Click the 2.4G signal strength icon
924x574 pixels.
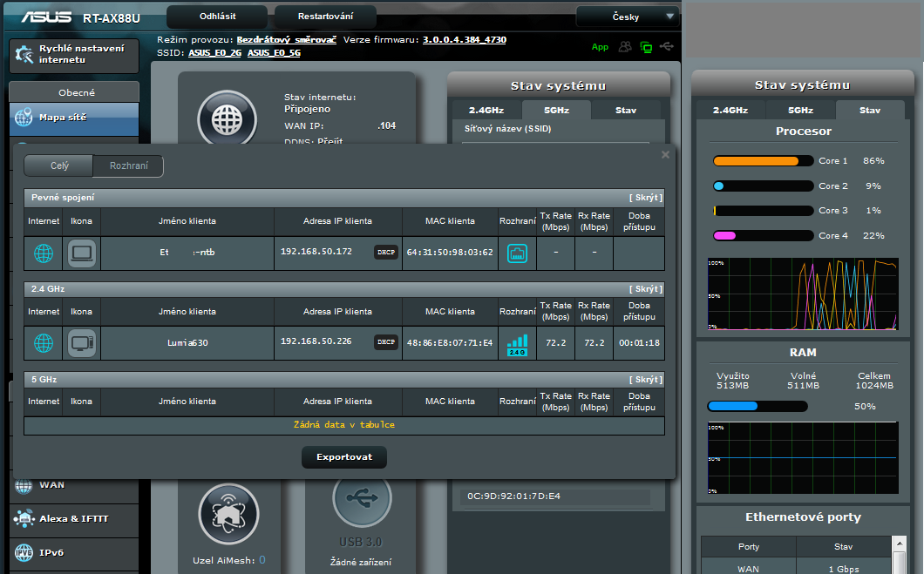coord(518,345)
